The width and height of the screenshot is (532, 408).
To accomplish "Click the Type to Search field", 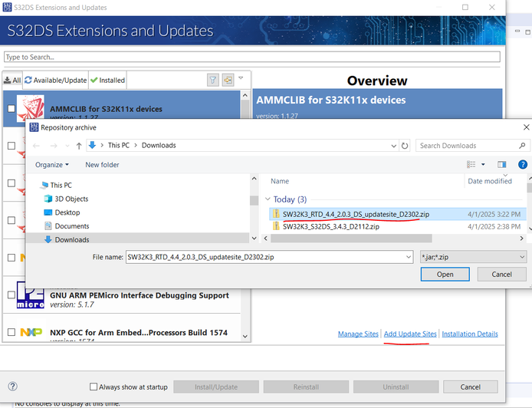I will [251, 57].
